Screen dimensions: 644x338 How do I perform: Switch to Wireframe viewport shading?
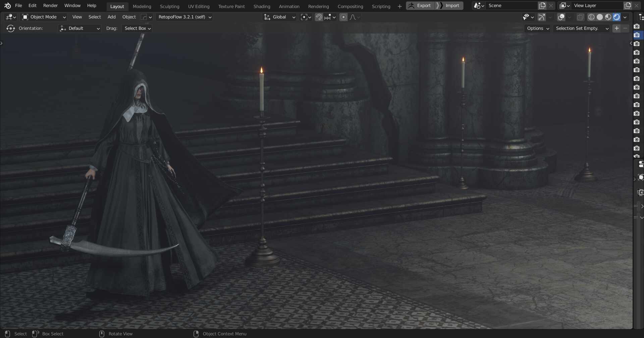pyautogui.click(x=591, y=17)
